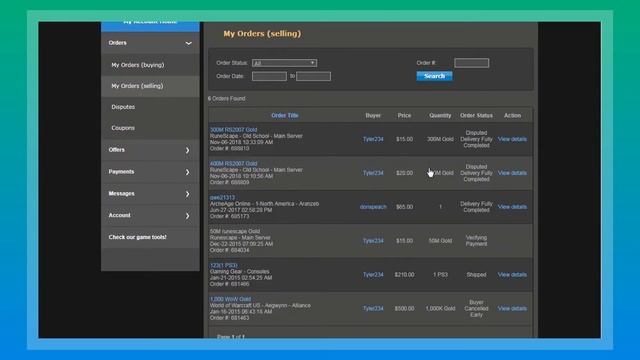Click the 6 Orders Found text

[x=227, y=99]
